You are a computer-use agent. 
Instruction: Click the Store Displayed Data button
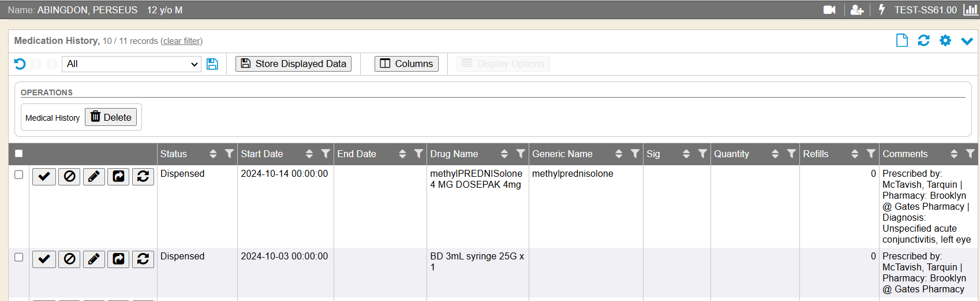293,64
